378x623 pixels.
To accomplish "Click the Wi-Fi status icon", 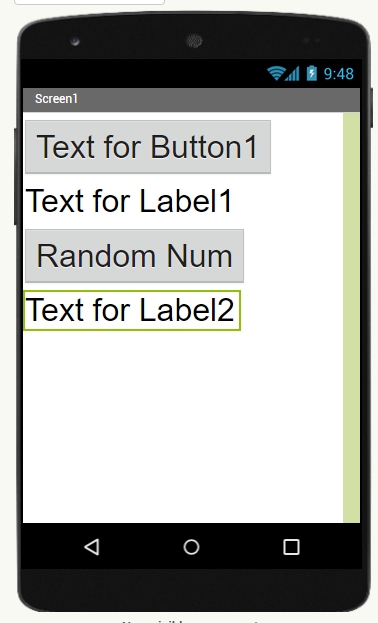I will pyautogui.click(x=276, y=74).
